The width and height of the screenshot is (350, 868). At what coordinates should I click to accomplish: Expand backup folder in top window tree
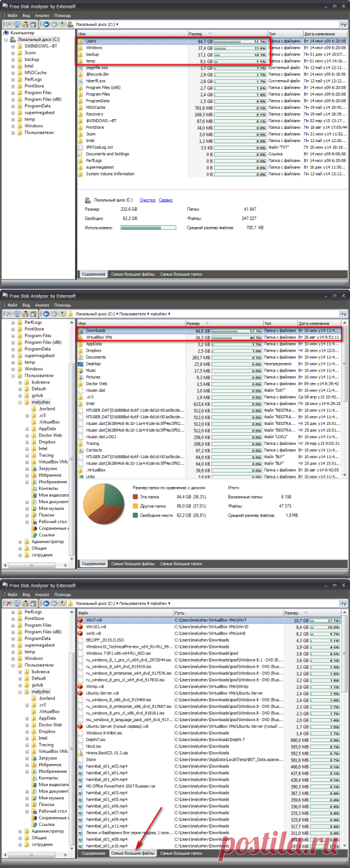[13, 59]
